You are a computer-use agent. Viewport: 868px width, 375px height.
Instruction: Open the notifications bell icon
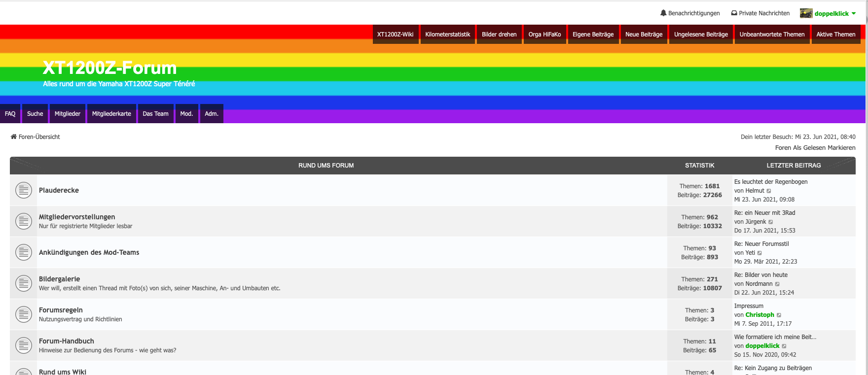pyautogui.click(x=663, y=13)
